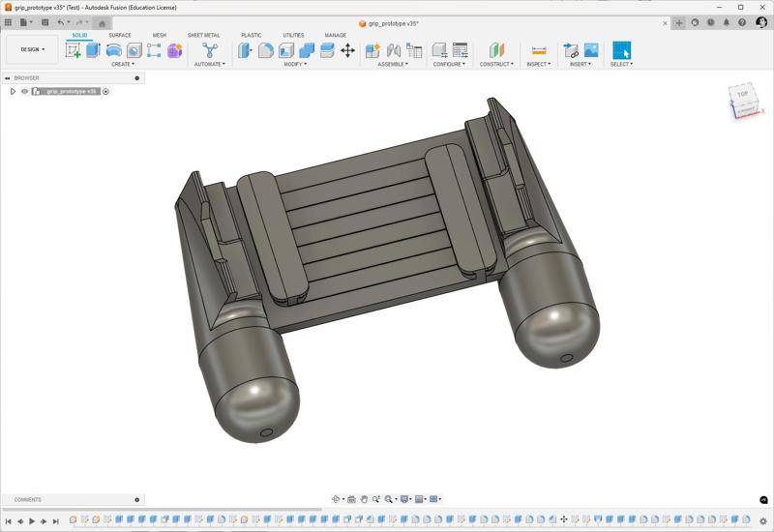This screenshot has width=774, height=532.
Task: Click the Automate tool icon
Action: tap(210, 50)
